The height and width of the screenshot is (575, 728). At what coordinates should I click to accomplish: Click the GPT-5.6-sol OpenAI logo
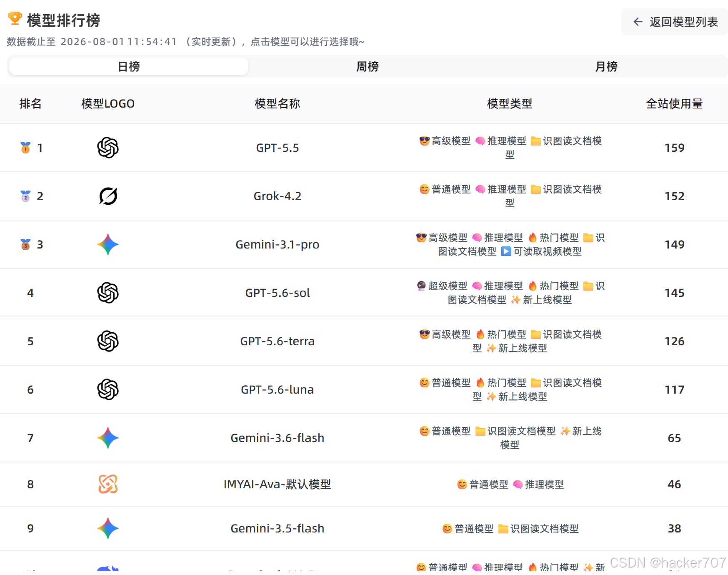tap(108, 293)
